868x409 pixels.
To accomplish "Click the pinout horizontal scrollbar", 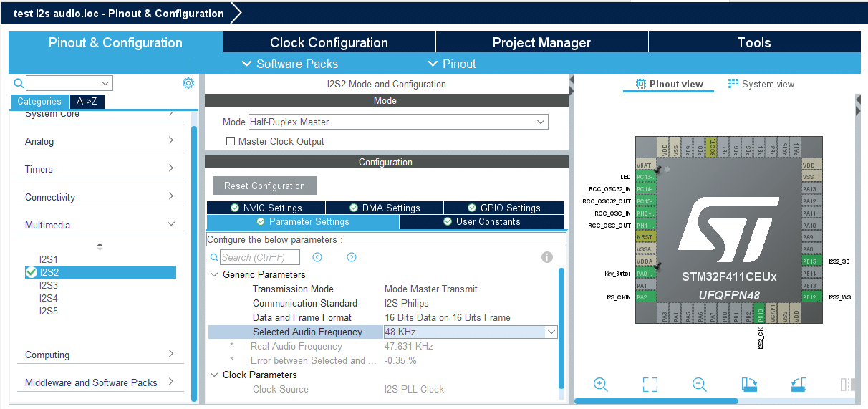I will (656, 401).
